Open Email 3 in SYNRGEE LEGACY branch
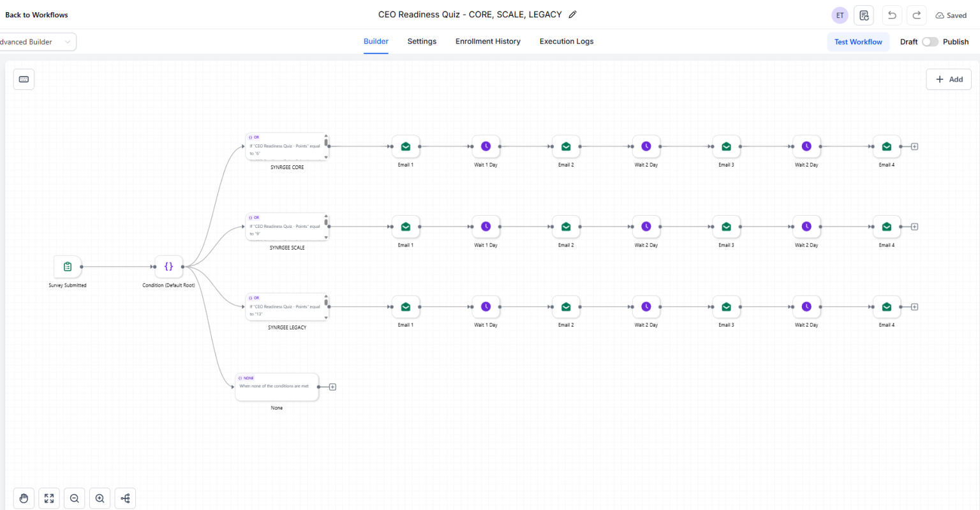This screenshot has width=980, height=510. (x=726, y=307)
